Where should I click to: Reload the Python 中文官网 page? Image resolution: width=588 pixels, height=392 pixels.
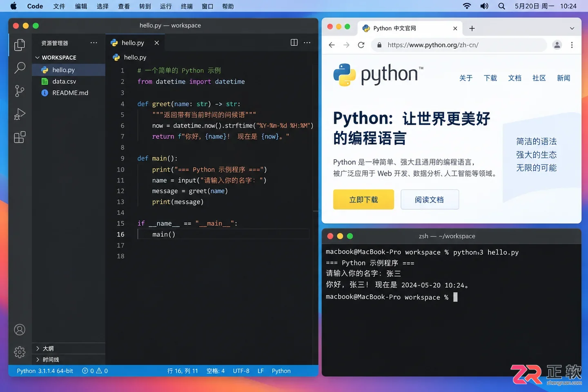pyautogui.click(x=361, y=45)
